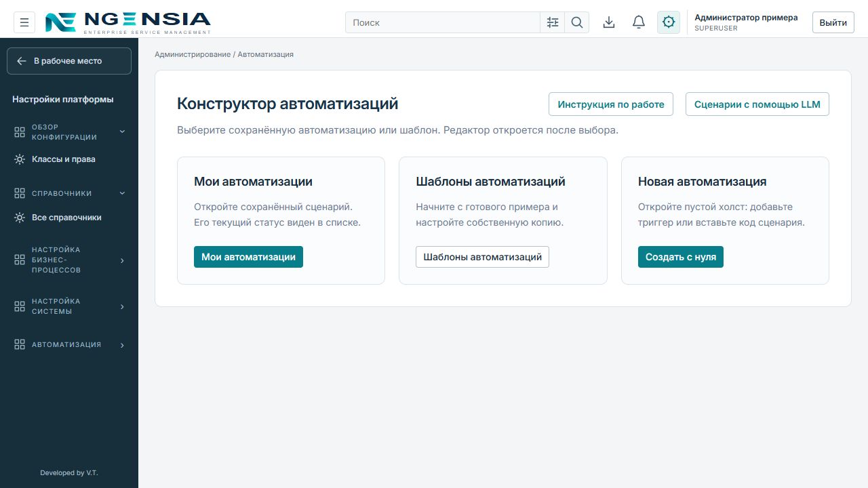
Task: Collapse the Справочники section chevron
Action: (122, 193)
